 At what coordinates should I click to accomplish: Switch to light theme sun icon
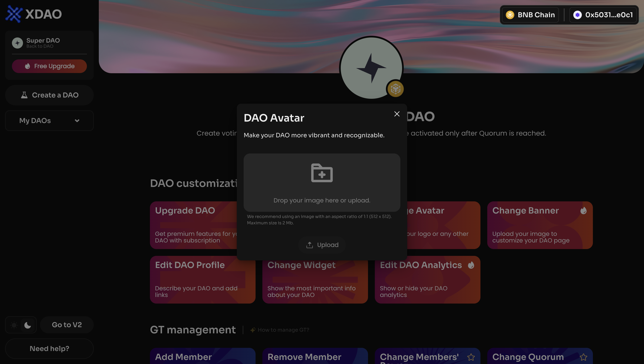(14, 325)
